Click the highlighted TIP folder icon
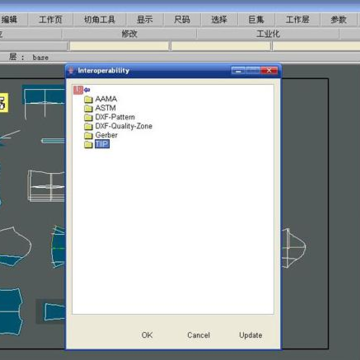Screen dimensions: 360x360 [x=88, y=144]
